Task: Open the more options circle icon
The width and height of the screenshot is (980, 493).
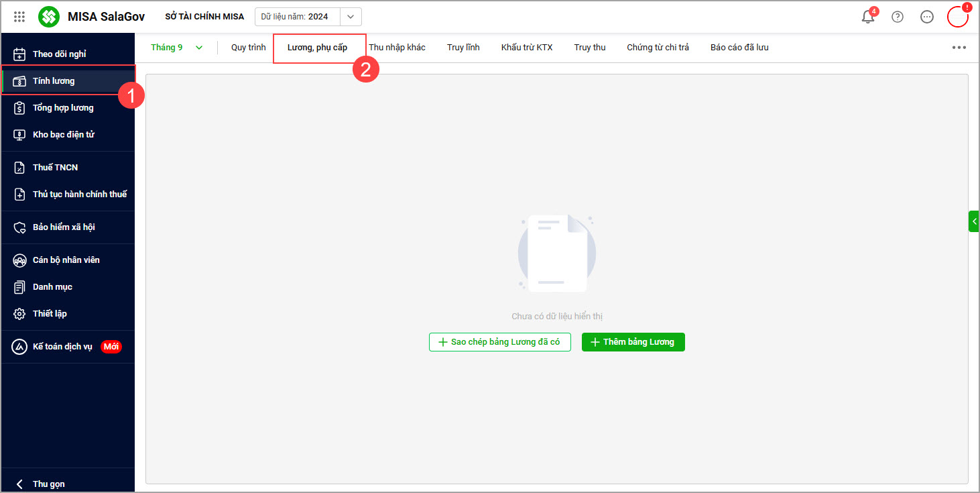Action: [x=927, y=17]
